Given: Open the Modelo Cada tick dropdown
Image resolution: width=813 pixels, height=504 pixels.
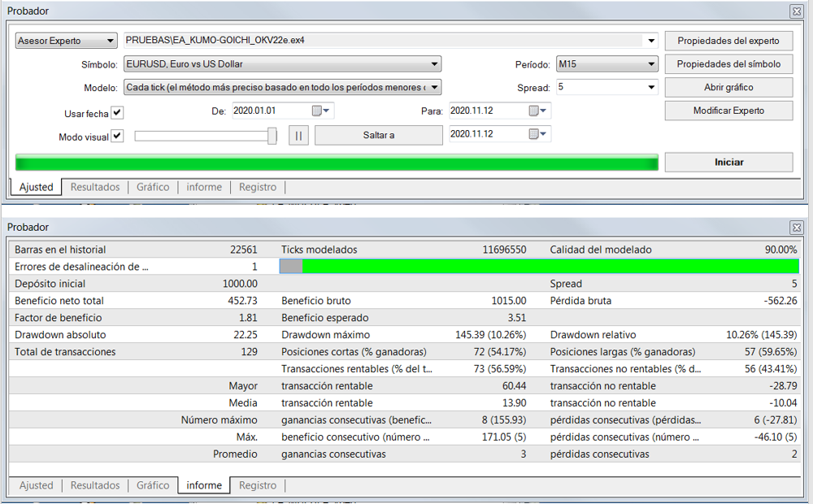Looking at the screenshot, I should pyautogui.click(x=282, y=87).
